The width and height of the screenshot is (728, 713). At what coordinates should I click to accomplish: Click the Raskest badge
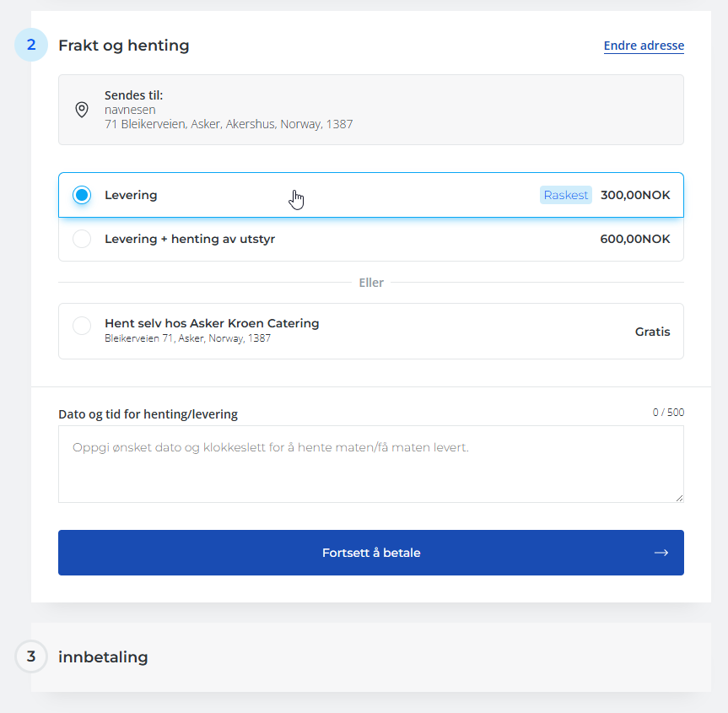click(x=566, y=195)
